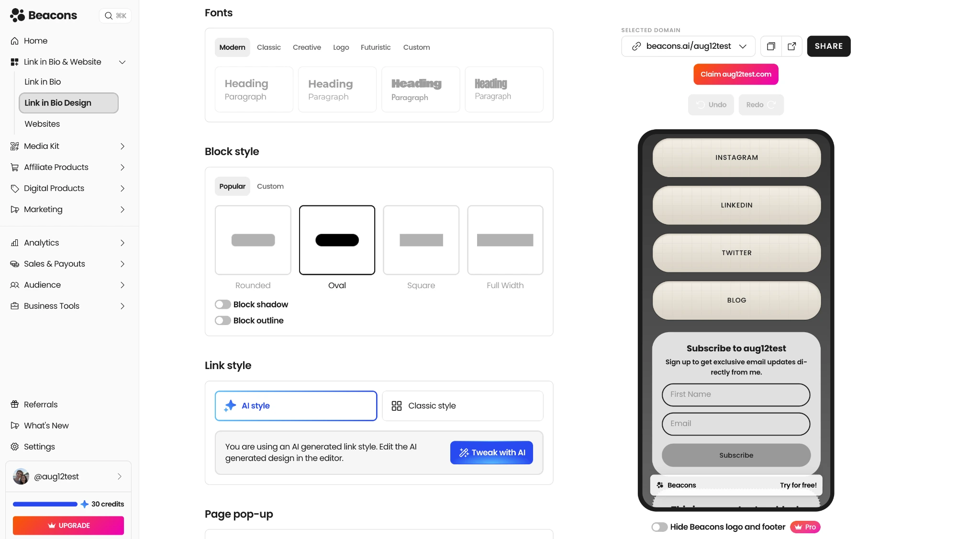Expand the Media Kit chevron

click(x=122, y=146)
